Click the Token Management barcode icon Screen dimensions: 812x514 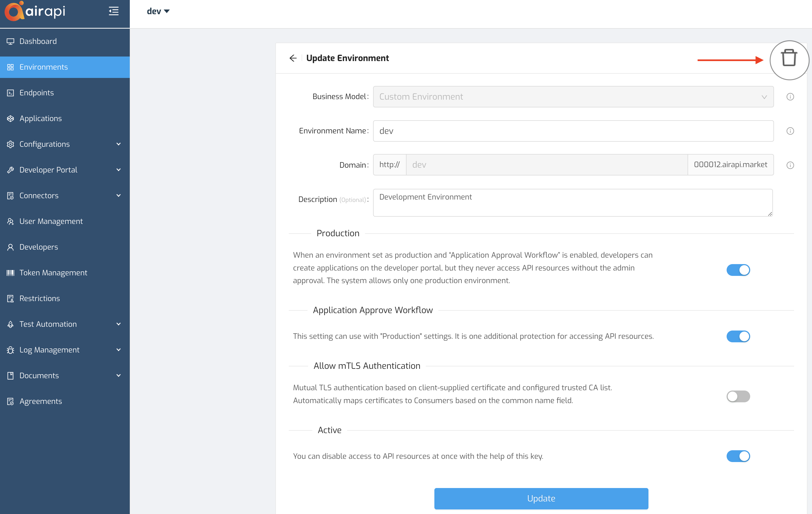10,273
